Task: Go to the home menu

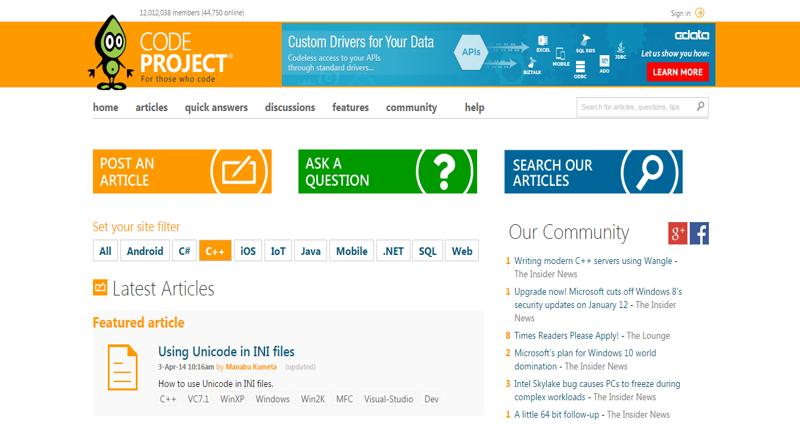Action: tap(106, 107)
